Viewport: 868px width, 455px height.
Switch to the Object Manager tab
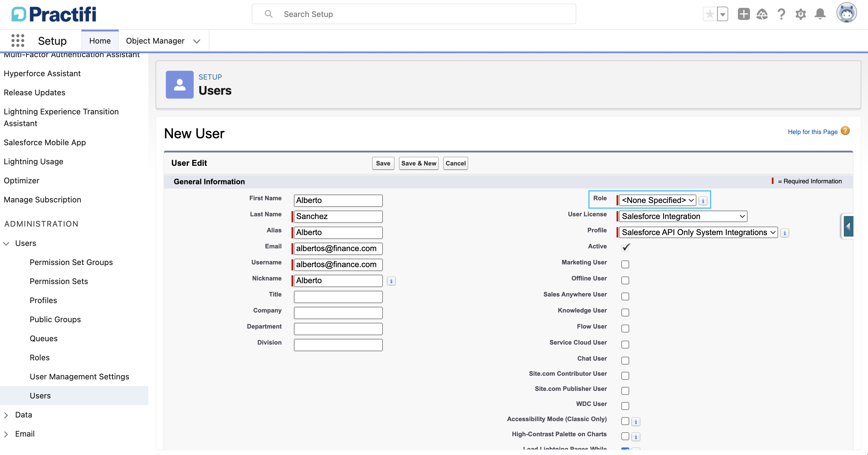tap(155, 41)
